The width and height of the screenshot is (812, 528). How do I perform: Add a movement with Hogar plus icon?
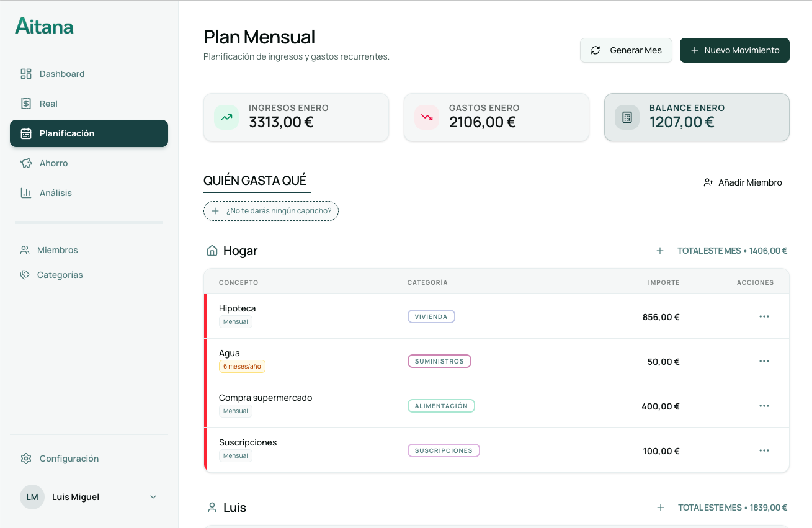(660, 251)
